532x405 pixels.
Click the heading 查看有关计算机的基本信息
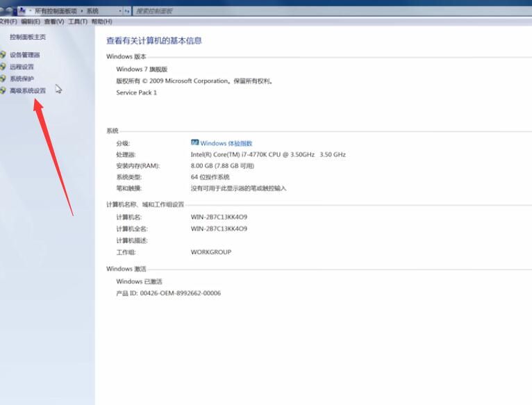pos(154,41)
